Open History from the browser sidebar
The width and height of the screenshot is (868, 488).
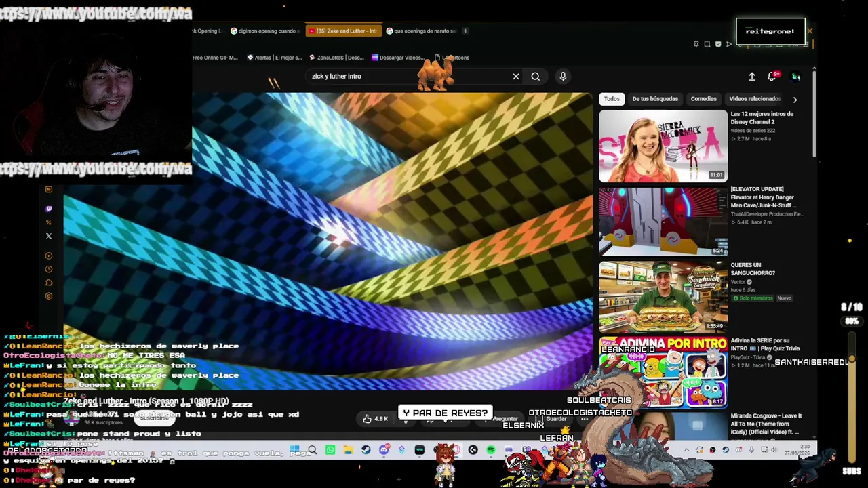point(49,269)
